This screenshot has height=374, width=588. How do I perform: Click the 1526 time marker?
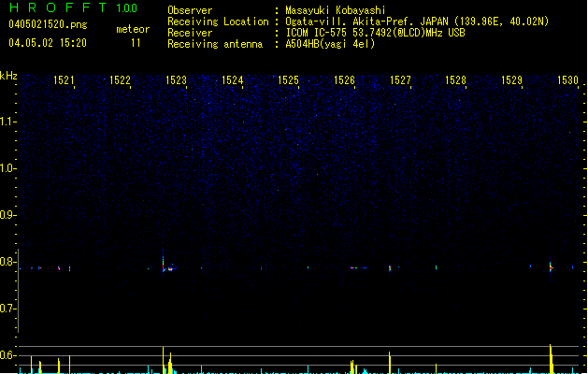[344, 80]
